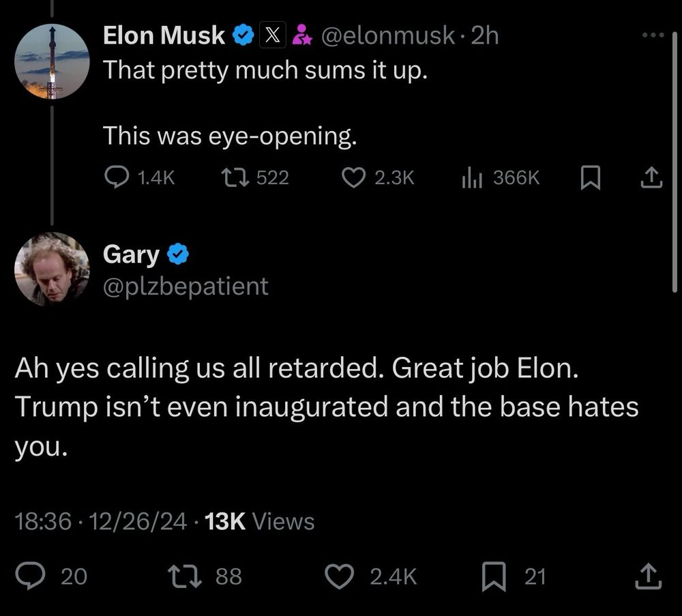View analytics showing 366K views
682x616 pixels.
(472, 178)
